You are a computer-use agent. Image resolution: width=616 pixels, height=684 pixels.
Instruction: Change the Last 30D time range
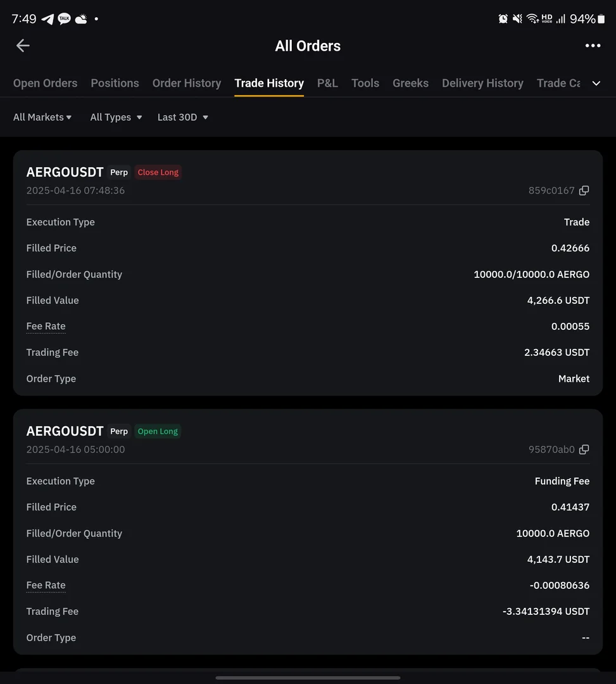(x=183, y=117)
